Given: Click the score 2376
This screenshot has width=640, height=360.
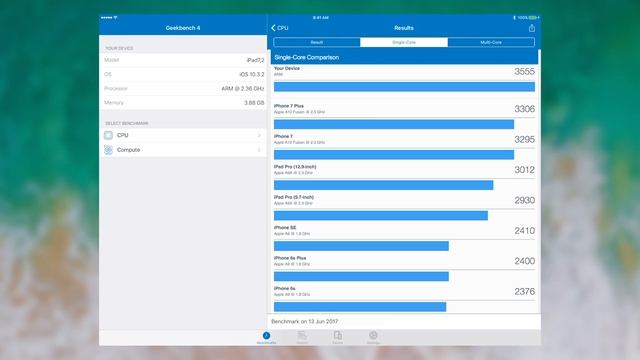Looking at the screenshot, I should tap(524, 291).
